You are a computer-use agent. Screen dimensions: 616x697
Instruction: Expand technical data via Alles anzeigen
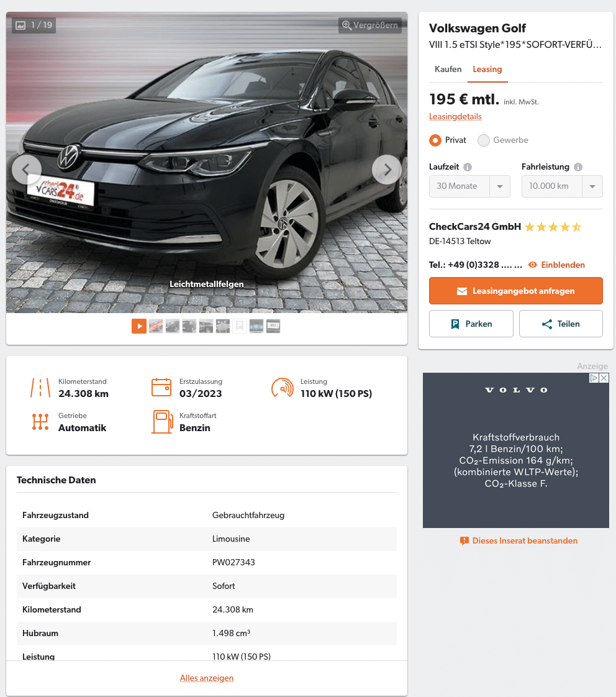pyautogui.click(x=207, y=678)
